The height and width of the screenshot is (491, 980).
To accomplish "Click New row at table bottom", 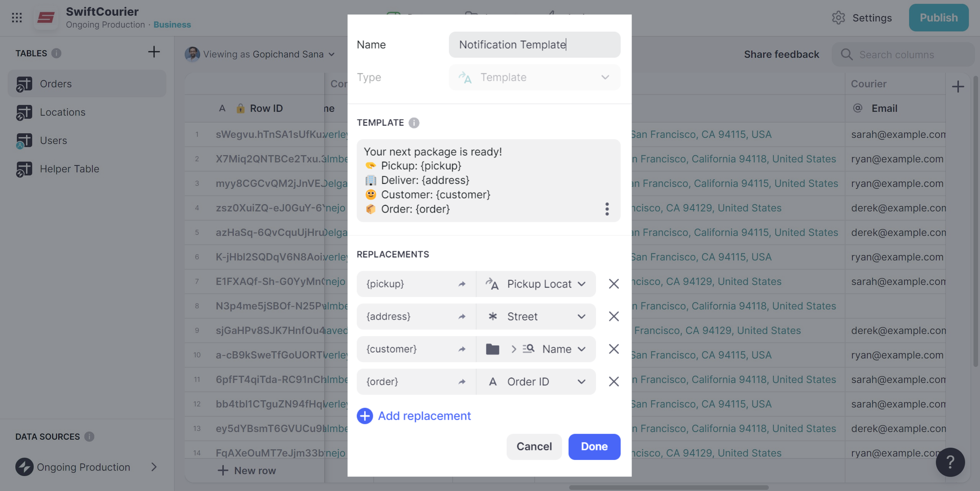I will tap(247, 471).
